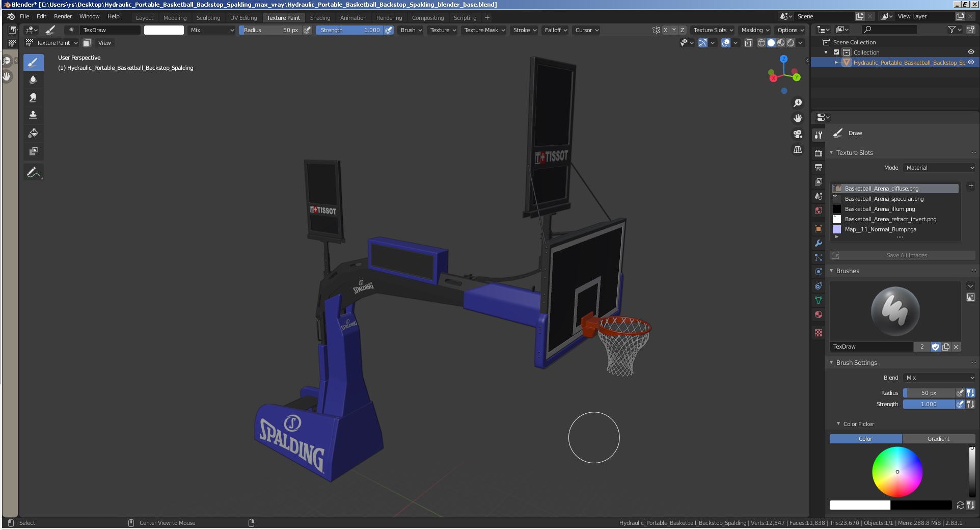
Task: Open texture slots Mode Material dropdown
Action: pyautogui.click(x=940, y=168)
